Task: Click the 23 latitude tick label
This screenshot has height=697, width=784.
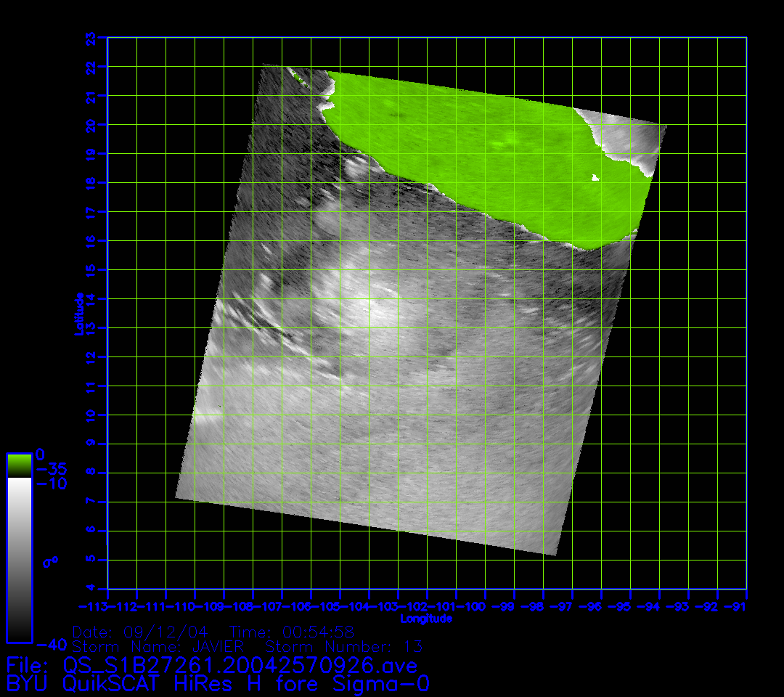Action: click(91, 37)
